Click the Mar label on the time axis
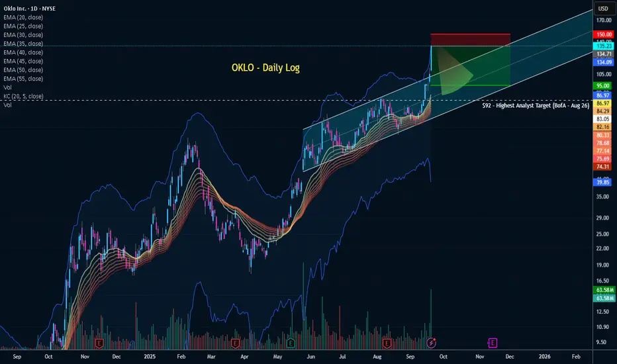The height and width of the screenshot is (364, 617). pos(211,357)
